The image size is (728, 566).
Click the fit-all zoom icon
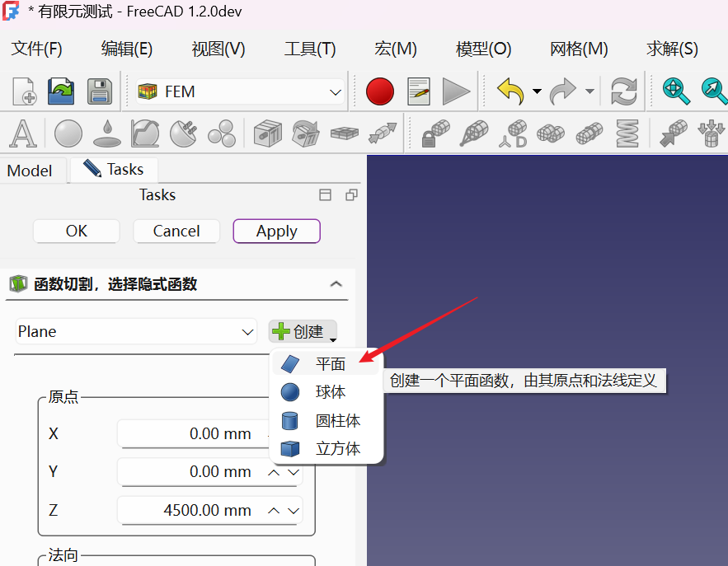(x=676, y=91)
